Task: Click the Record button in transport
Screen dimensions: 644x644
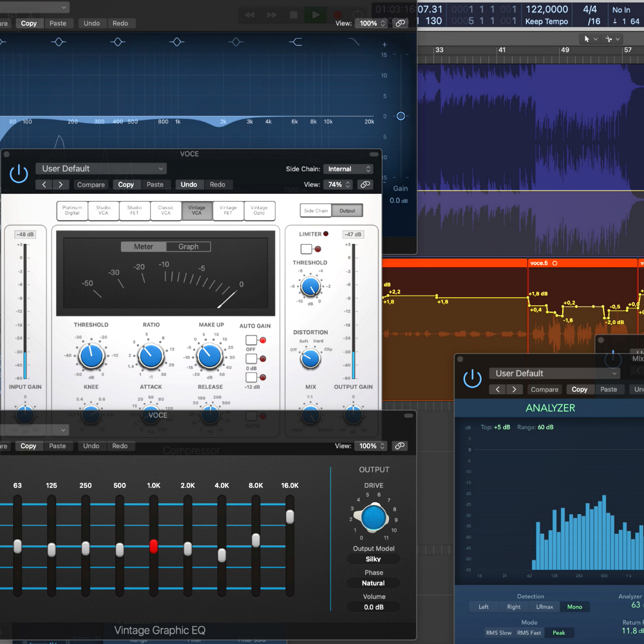Action: pos(337,15)
